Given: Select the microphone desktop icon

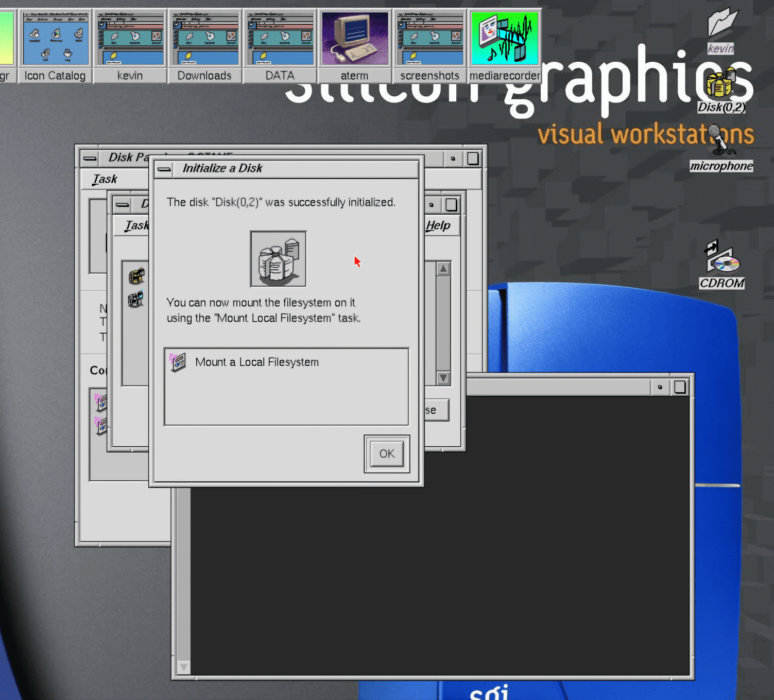Looking at the screenshot, I should tap(721, 148).
